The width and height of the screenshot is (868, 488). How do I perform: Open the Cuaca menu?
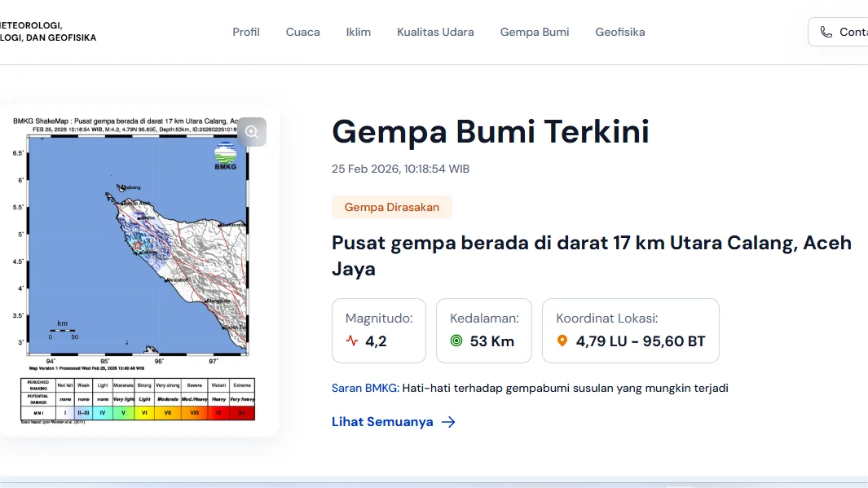tap(302, 32)
